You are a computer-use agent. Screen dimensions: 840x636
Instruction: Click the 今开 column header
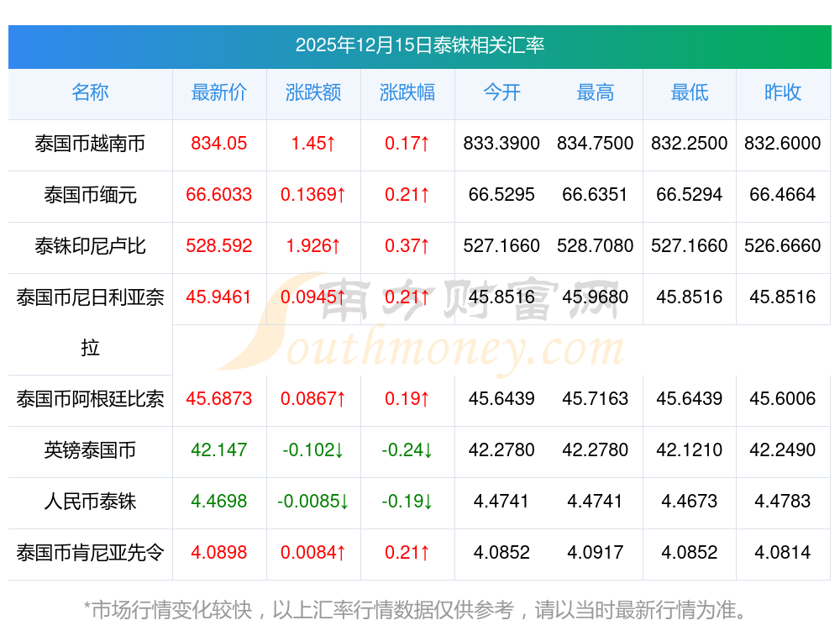pos(501,92)
